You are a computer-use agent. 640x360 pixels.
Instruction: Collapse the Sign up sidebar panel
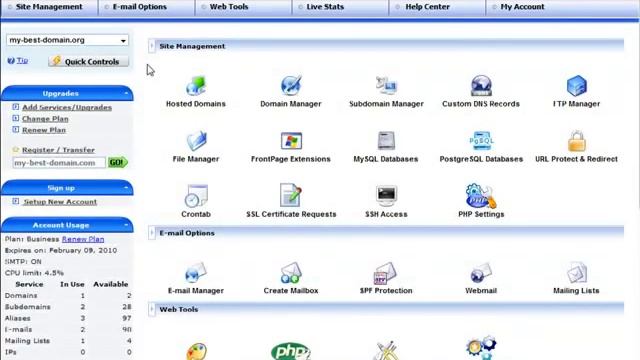point(126,188)
